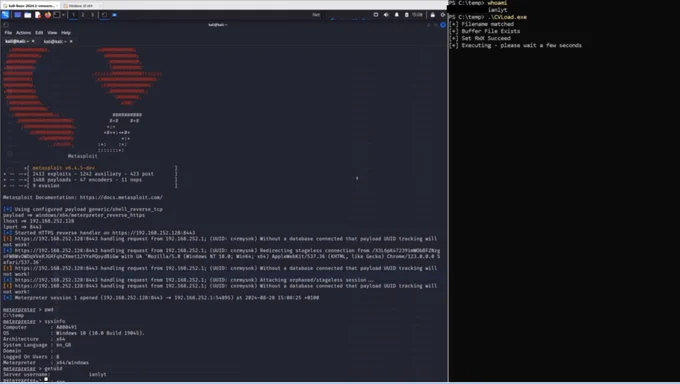Open the Actions menu in terminal
The image size is (680, 384).
tap(23, 33)
